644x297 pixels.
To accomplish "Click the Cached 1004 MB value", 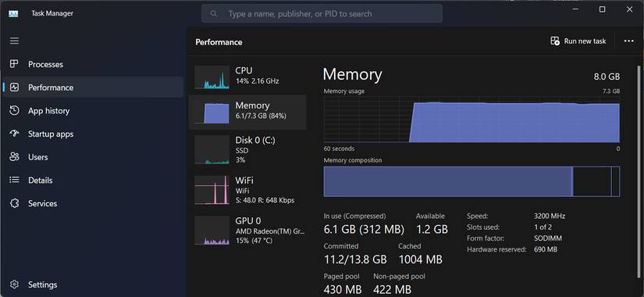I will point(421,259).
